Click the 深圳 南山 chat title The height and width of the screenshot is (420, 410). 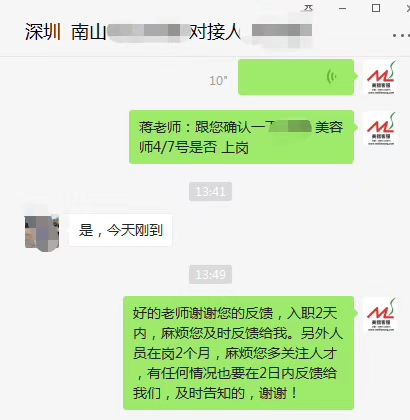66,32
